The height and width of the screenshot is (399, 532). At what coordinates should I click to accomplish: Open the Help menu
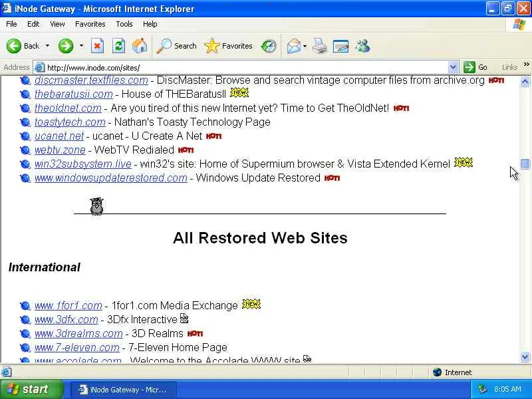click(x=150, y=24)
